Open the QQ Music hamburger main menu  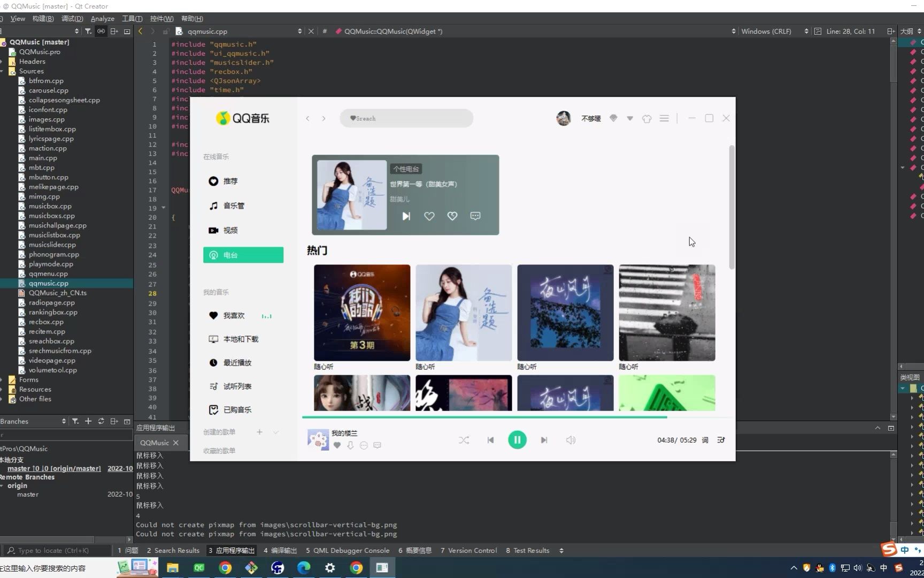664,118
